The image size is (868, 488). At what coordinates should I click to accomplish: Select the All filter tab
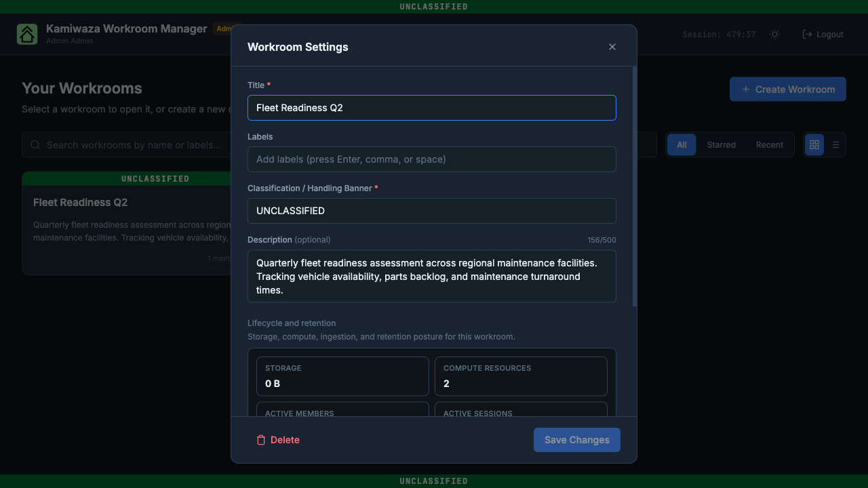(682, 145)
